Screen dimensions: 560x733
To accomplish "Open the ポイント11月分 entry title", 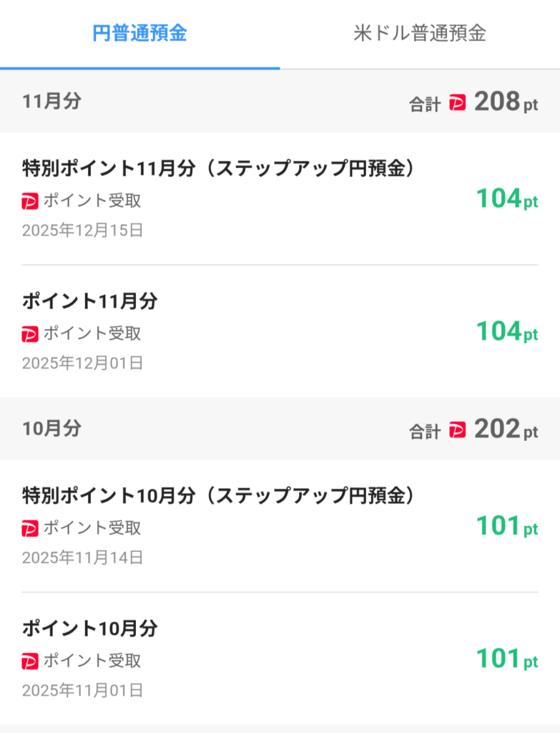I will click(x=89, y=301).
